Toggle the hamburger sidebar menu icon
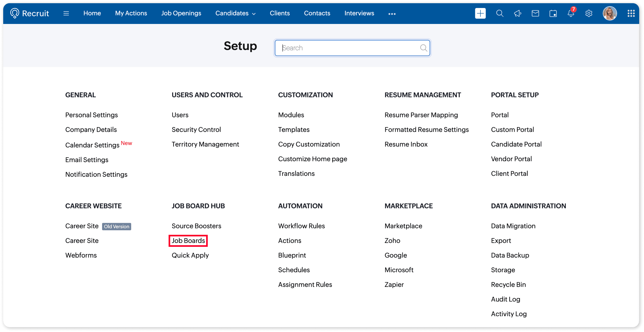This screenshot has width=644, height=332. pyautogui.click(x=66, y=13)
